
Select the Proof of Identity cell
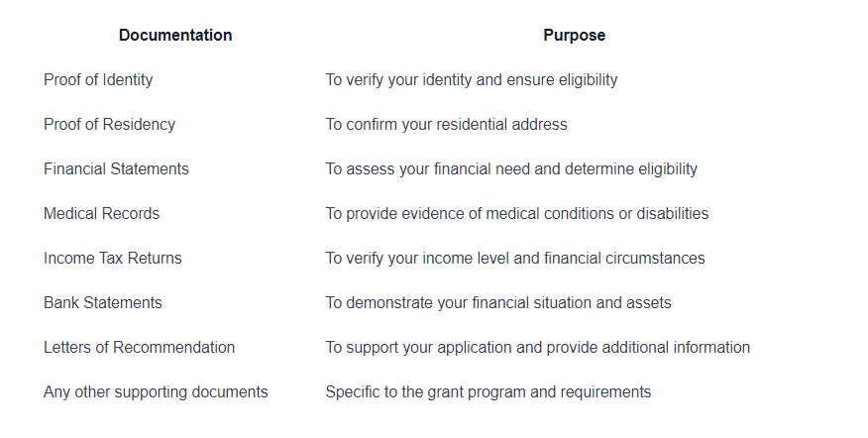[x=98, y=79]
